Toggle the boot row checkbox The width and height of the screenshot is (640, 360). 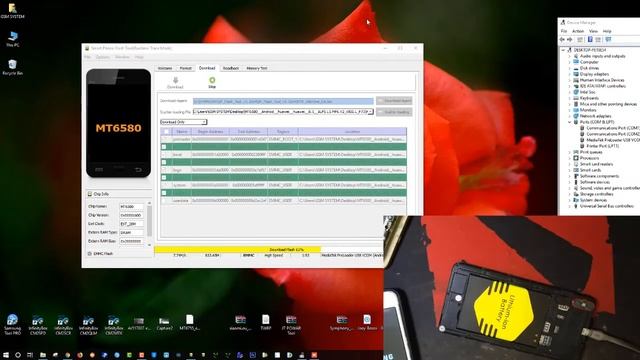click(x=164, y=155)
